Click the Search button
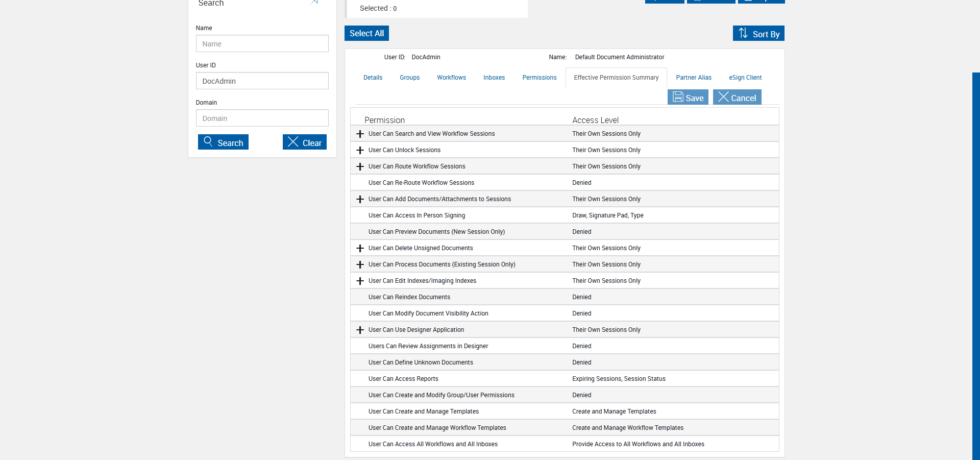The height and width of the screenshot is (460, 980). click(223, 142)
